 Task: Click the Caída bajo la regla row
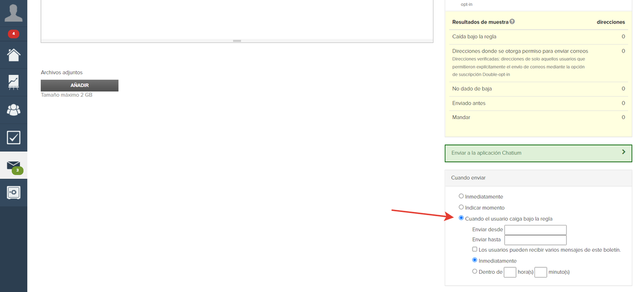click(x=538, y=36)
